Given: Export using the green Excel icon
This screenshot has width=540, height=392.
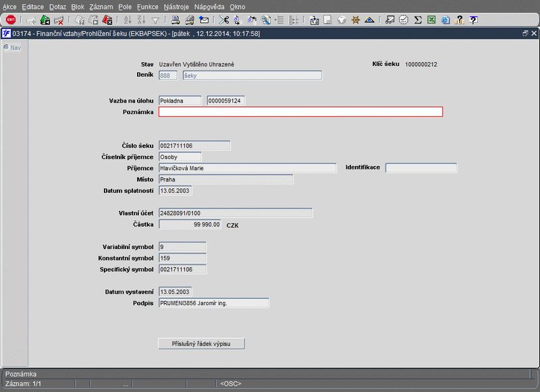Looking at the screenshot, I should click(431, 20).
